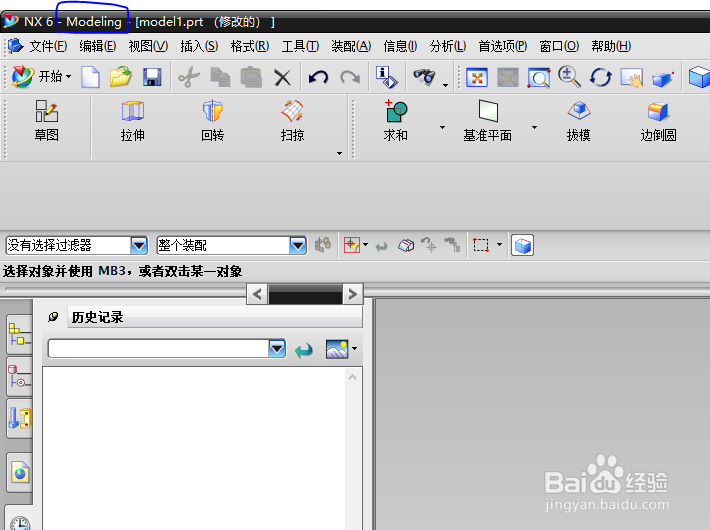
Task: Click the general selection filters icon
Action: tap(351, 246)
